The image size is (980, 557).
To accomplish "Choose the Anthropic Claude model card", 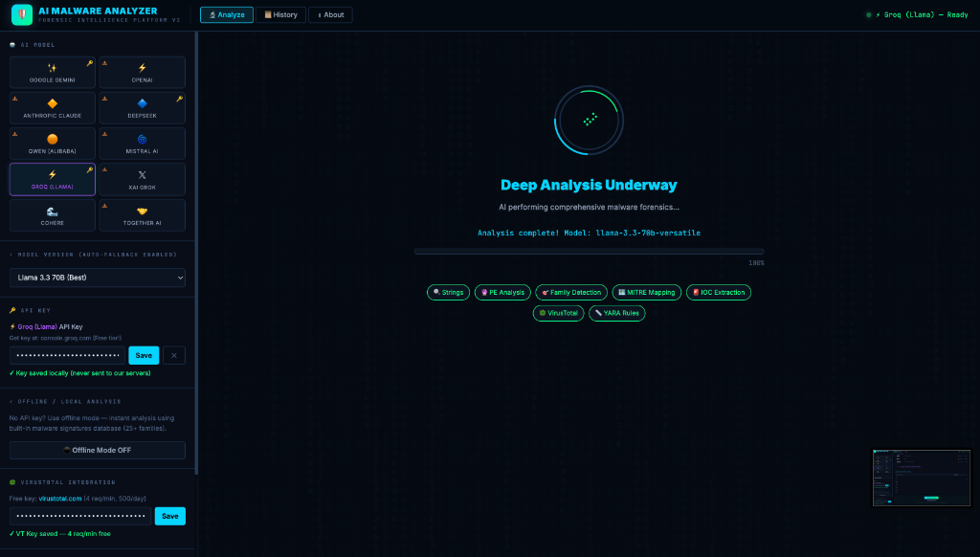I will [x=53, y=107].
